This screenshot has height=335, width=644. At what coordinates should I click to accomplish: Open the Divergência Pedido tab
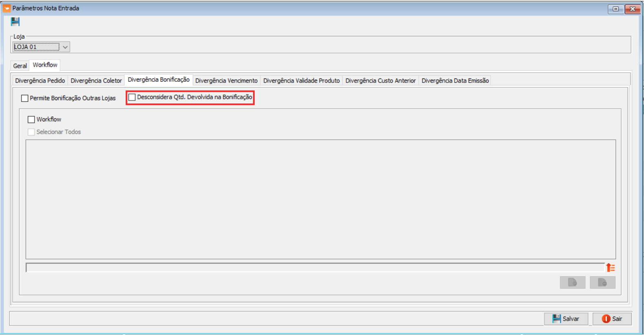[x=40, y=81]
